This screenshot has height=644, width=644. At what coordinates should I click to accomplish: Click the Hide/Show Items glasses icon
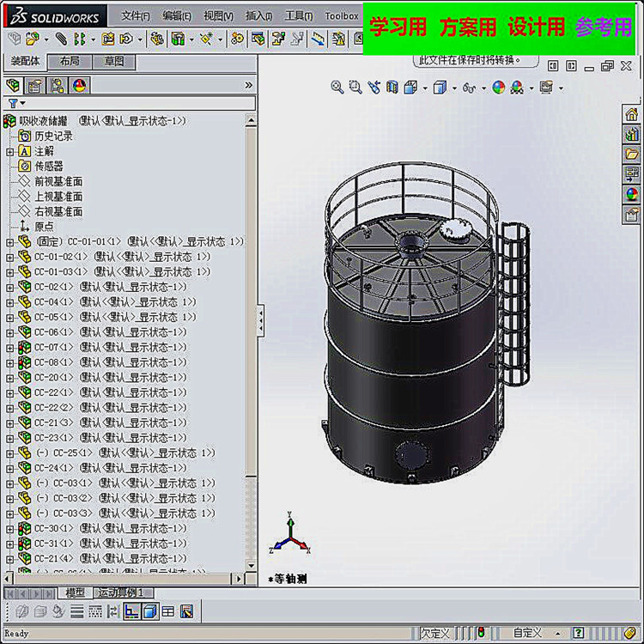pyautogui.click(x=469, y=88)
